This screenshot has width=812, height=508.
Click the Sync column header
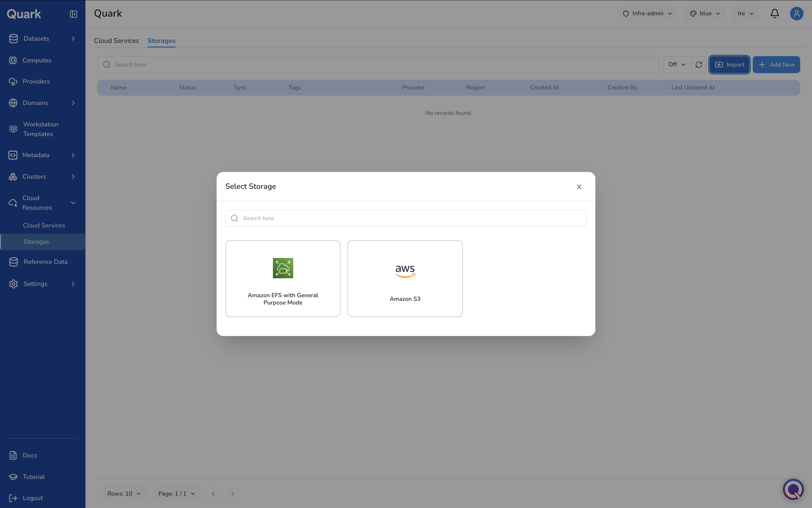[x=240, y=87]
